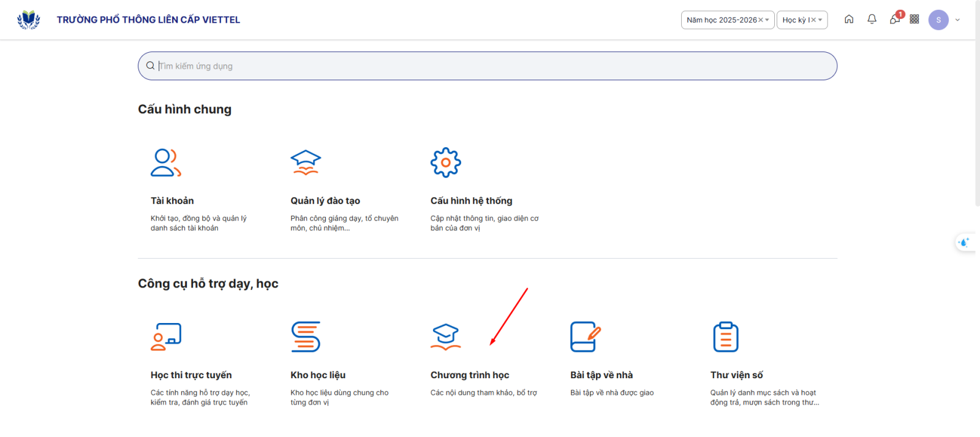Screen dimensions: 980x437
Task: Open the Kho học liệu icon
Action: pos(306,336)
